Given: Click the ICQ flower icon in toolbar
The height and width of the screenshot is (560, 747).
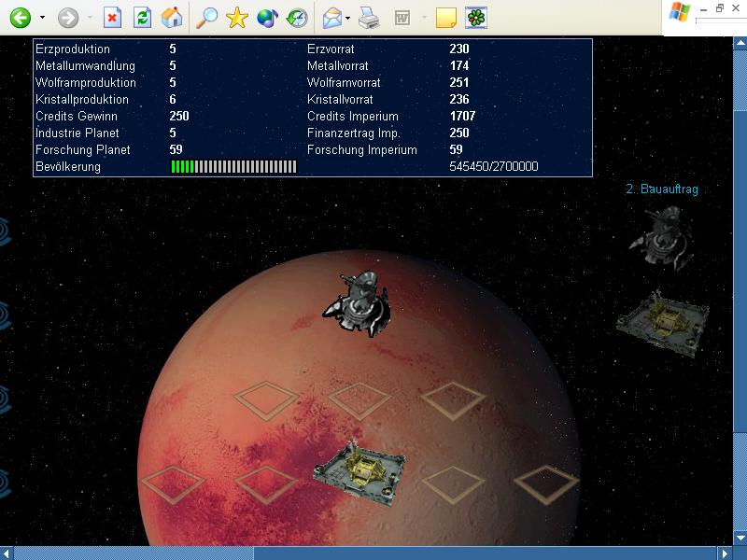Looking at the screenshot, I should 476,18.
